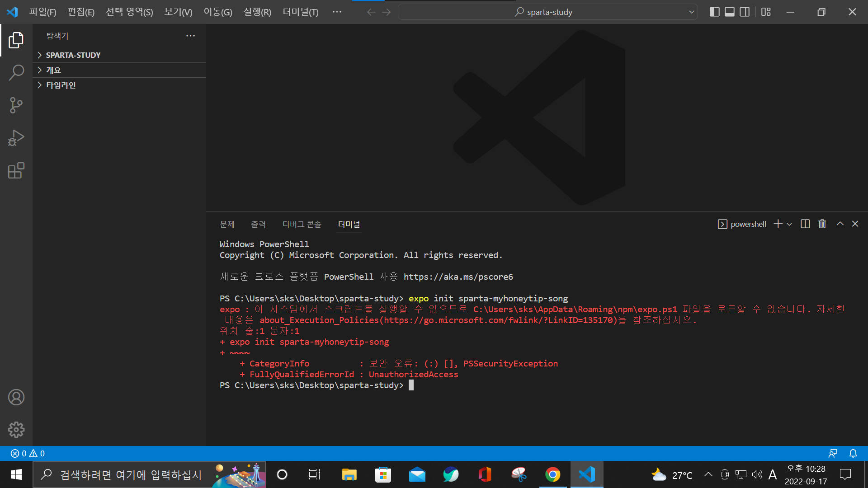Viewport: 868px width, 488px height.
Task: Open the Extensions view
Action: point(16,170)
